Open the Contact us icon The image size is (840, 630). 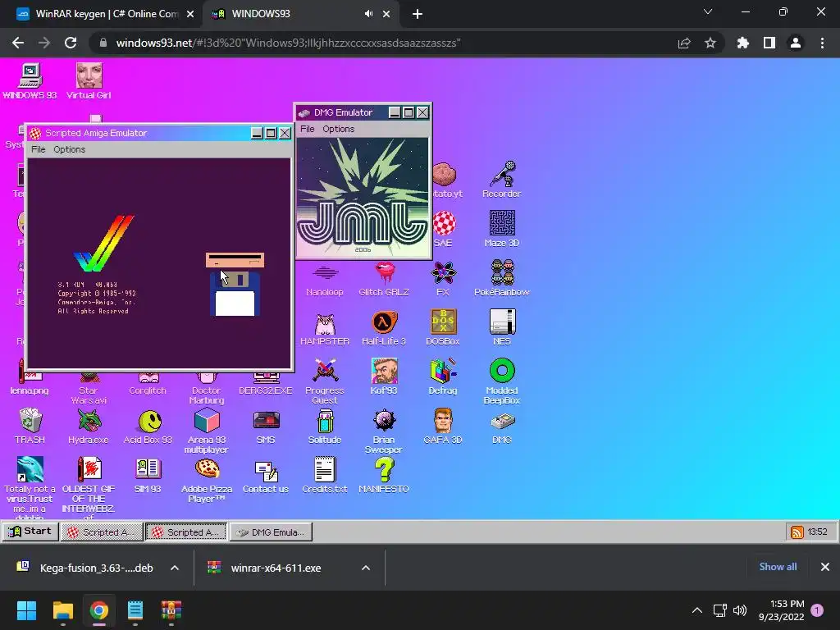266,475
